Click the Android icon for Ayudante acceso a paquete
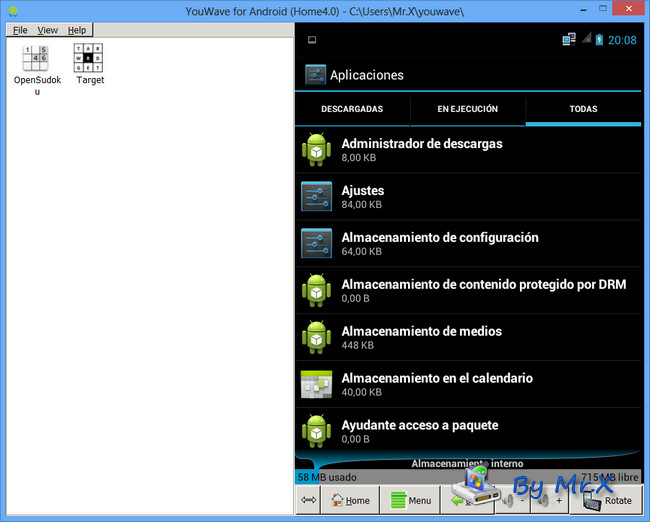This screenshot has height=522, width=650. pyautogui.click(x=316, y=431)
